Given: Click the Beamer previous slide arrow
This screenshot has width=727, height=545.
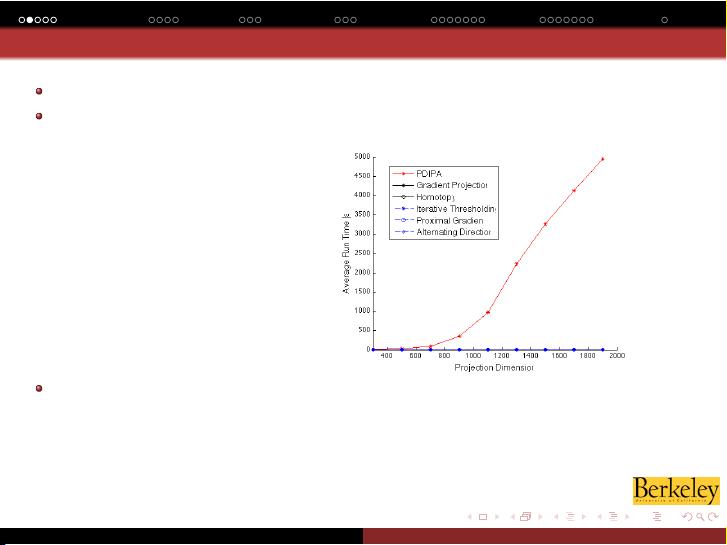Looking at the screenshot, I should 470,517.
